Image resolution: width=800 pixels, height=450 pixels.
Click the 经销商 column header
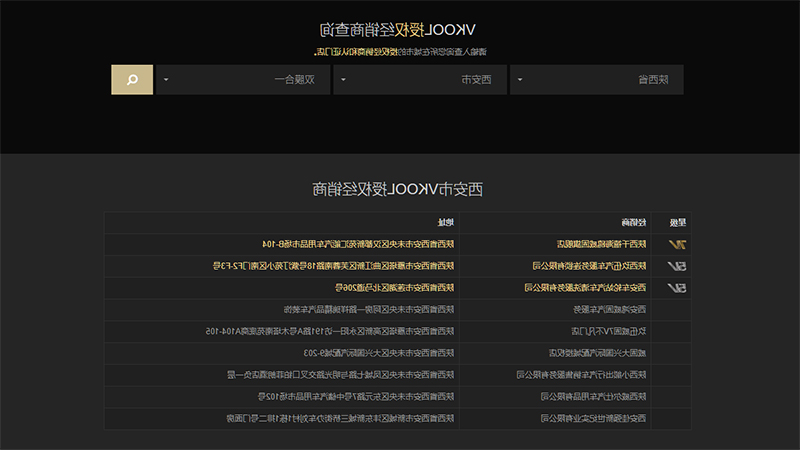coord(634,222)
